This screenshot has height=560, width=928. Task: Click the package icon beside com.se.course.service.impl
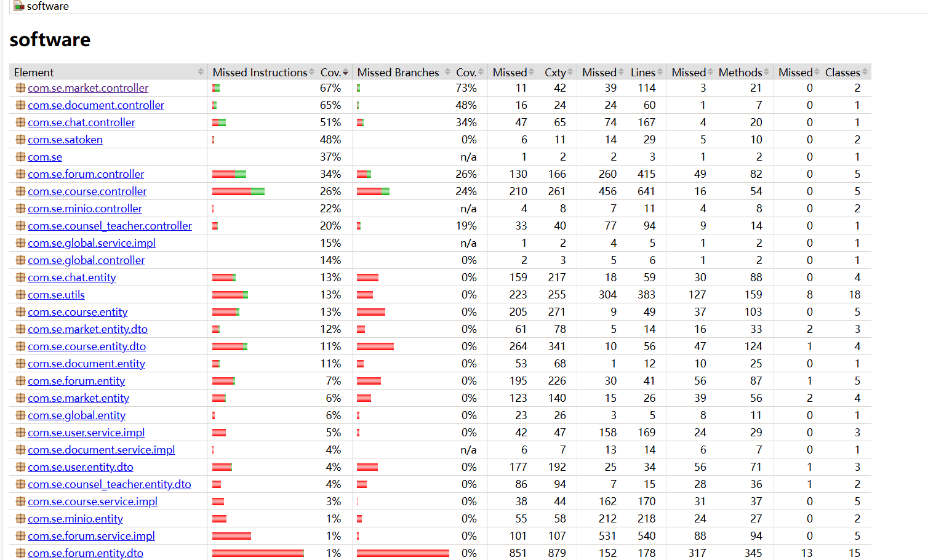[x=20, y=502]
